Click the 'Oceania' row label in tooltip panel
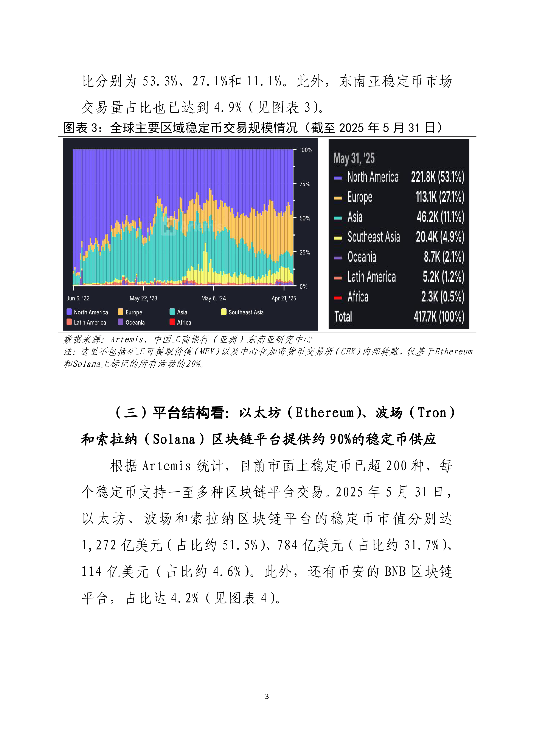The height and width of the screenshot is (756, 534). (362, 257)
